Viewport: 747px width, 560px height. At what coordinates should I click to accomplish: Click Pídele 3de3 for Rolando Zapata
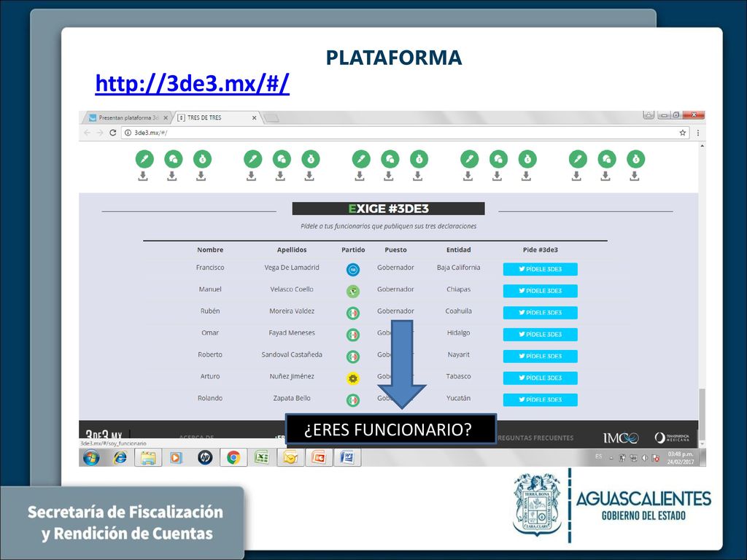(541, 400)
